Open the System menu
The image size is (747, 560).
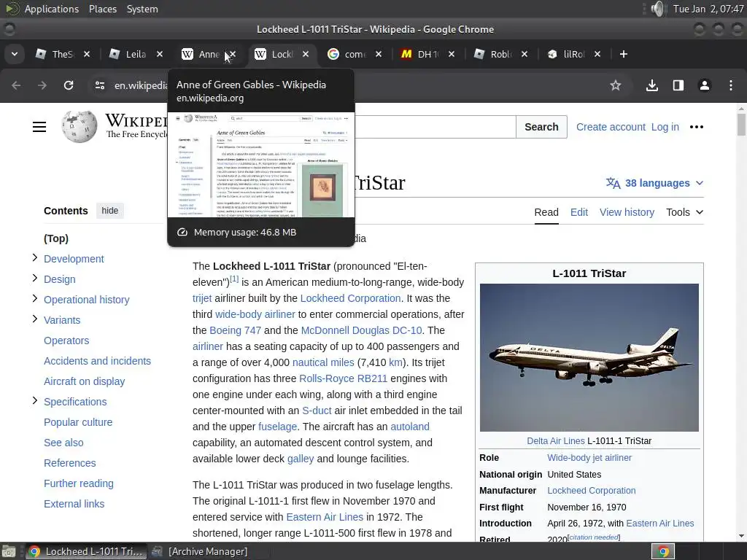142,9
